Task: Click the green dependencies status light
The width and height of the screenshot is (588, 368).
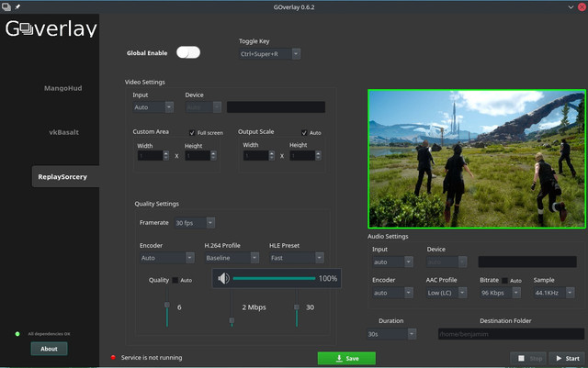Action: 17,334
